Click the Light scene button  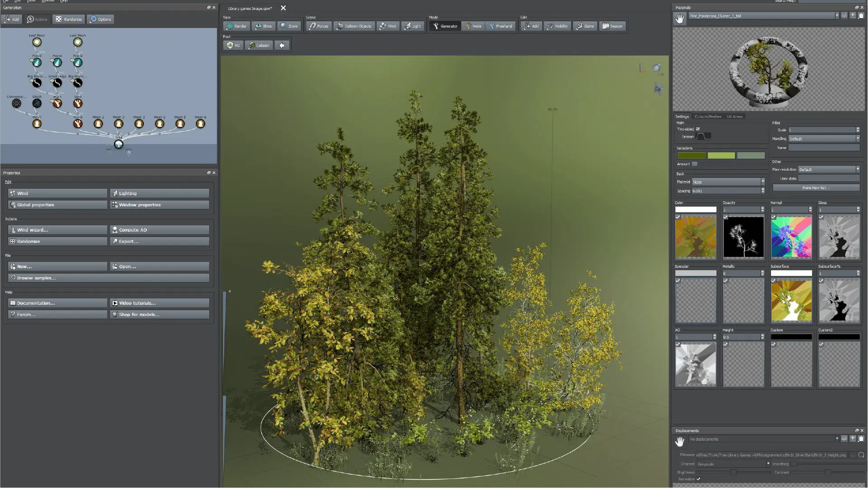(413, 26)
